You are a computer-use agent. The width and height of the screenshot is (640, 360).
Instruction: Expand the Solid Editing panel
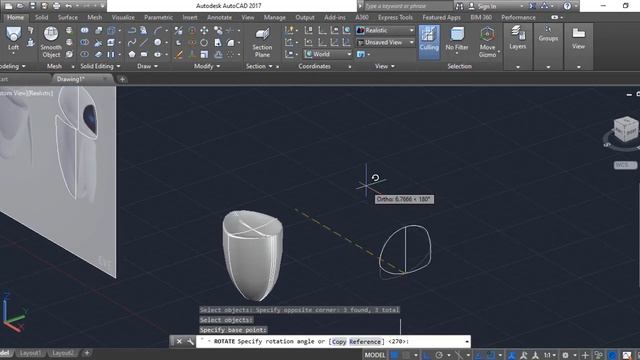click(x=100, y=66)
